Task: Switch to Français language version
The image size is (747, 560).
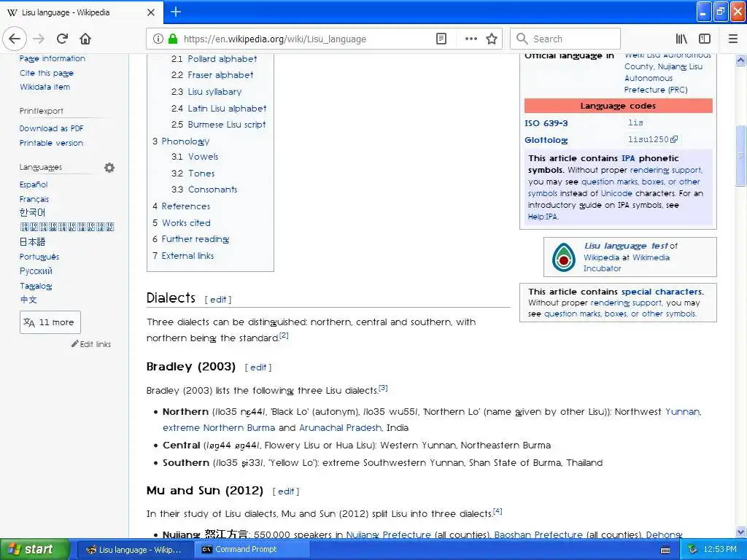Action: [x=34, y=199]
